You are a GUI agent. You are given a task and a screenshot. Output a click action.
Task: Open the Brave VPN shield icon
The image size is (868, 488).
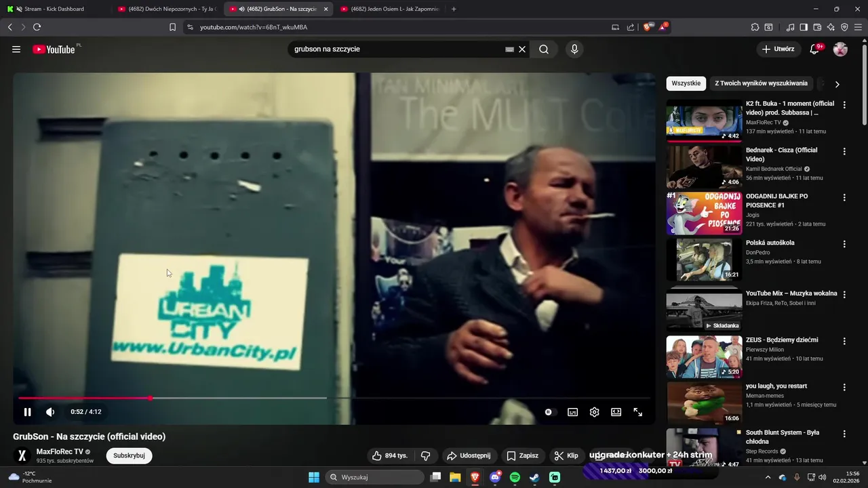coord(844,27)
